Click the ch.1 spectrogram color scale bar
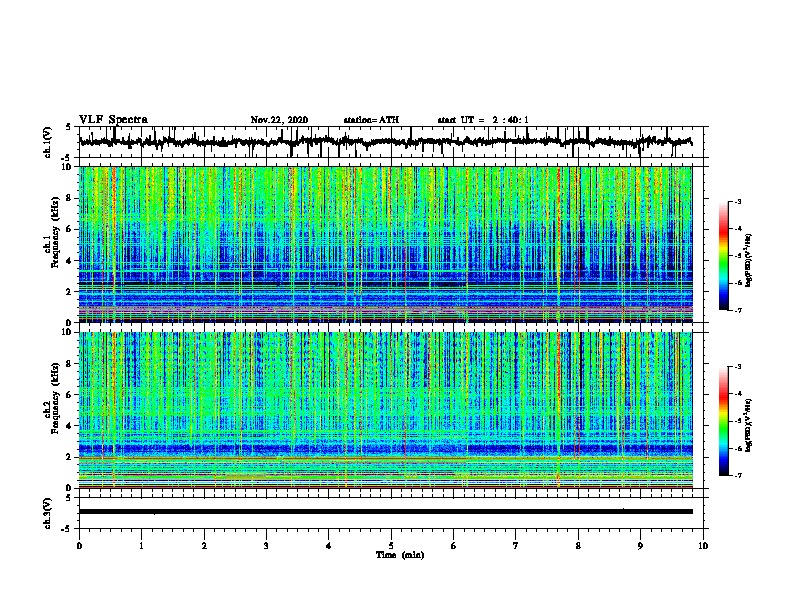Viewport: 792px width, 612px height. (x=723, y=256)
